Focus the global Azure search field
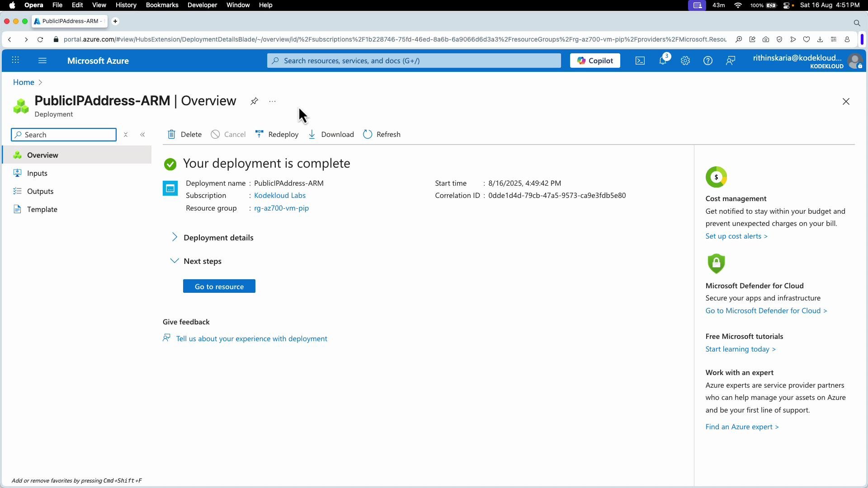Image resolution: width=868 pixels, height=488 pixels. [414, 61]
